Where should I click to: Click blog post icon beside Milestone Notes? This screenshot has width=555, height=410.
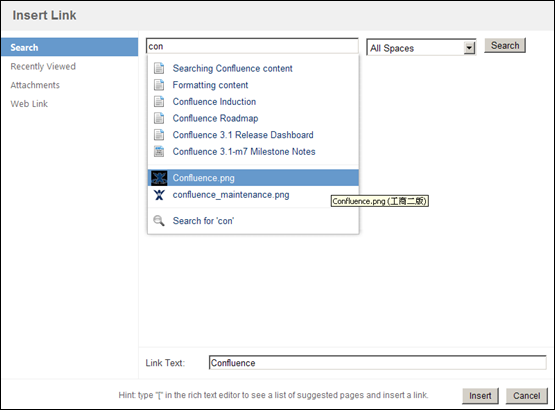(x=159, y=151)
